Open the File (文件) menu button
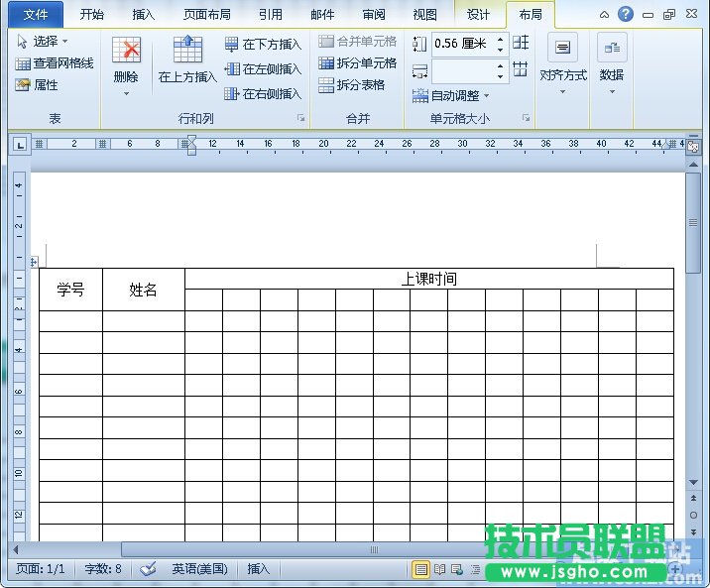 click(35, 14)
